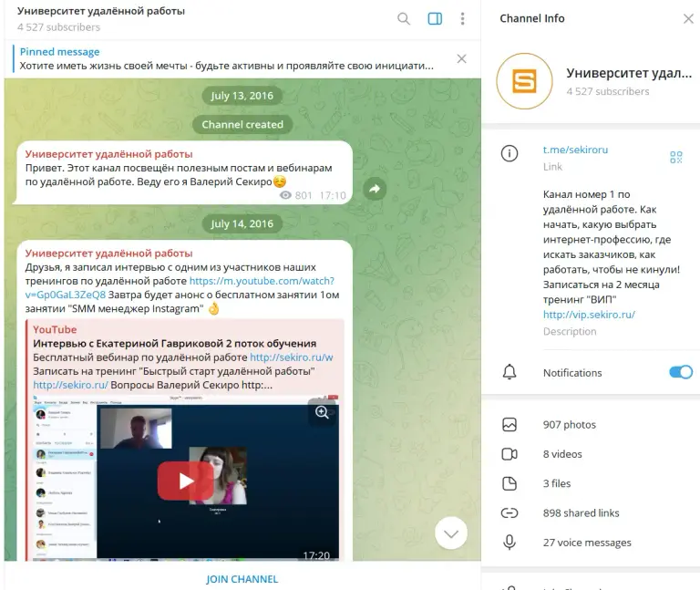
Task: Jump to latest with down-arrow button
Action: coord(451,533)
